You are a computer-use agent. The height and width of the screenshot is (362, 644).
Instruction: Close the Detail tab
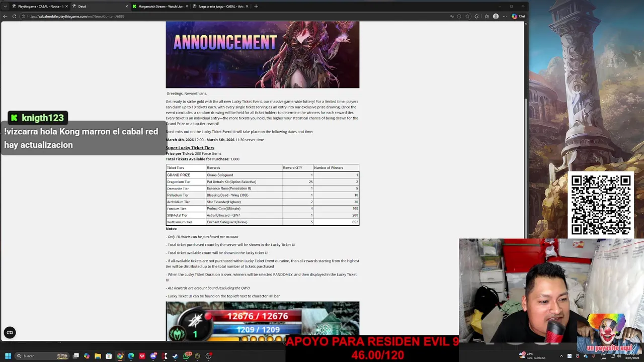point(127,7)
